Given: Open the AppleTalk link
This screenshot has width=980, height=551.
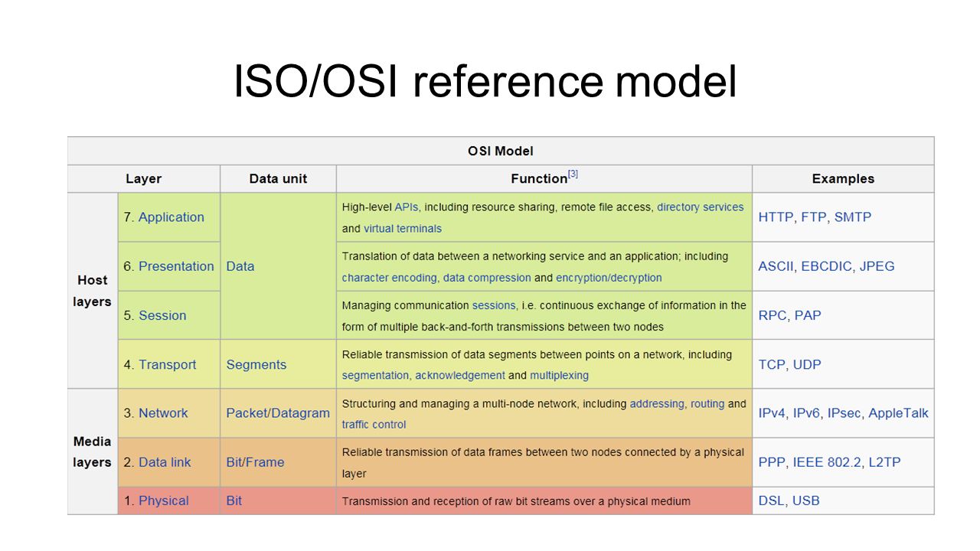Looking at the screenshot, I should 898,413.
